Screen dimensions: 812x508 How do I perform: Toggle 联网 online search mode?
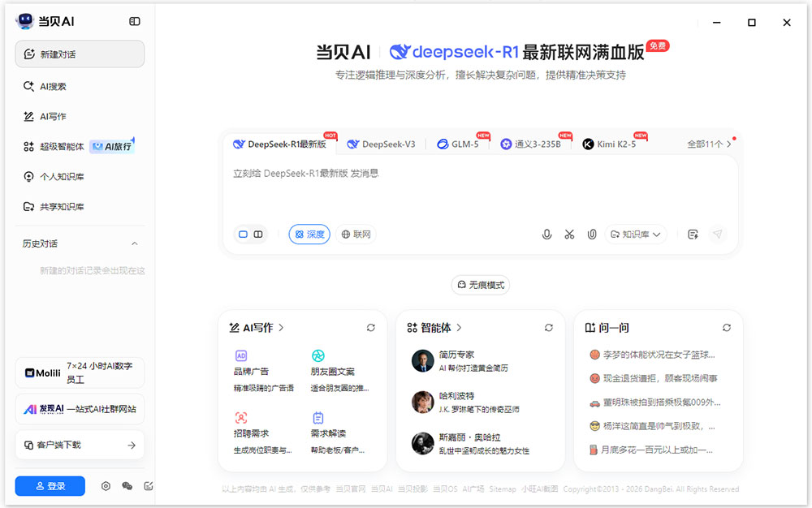point(356,234)
